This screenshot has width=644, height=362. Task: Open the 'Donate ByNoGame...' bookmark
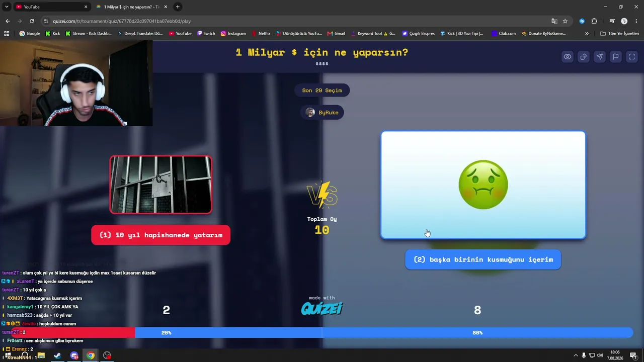coord(544,34)
